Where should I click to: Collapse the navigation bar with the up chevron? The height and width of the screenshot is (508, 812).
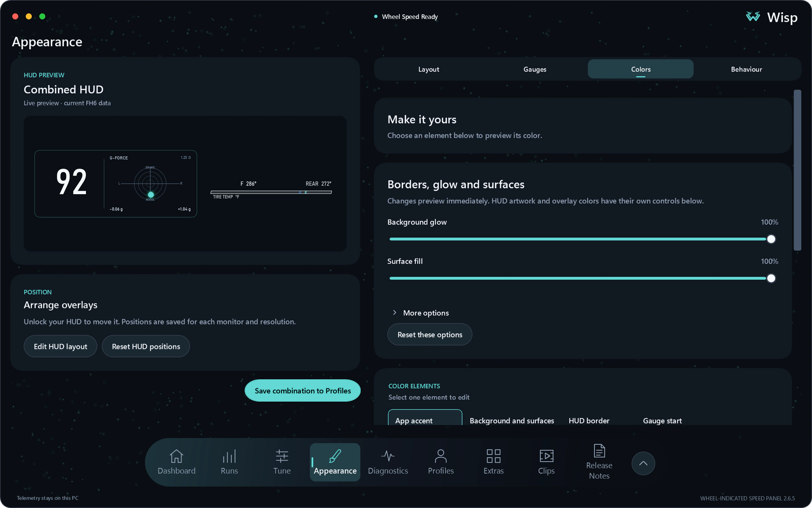point(643,463)
